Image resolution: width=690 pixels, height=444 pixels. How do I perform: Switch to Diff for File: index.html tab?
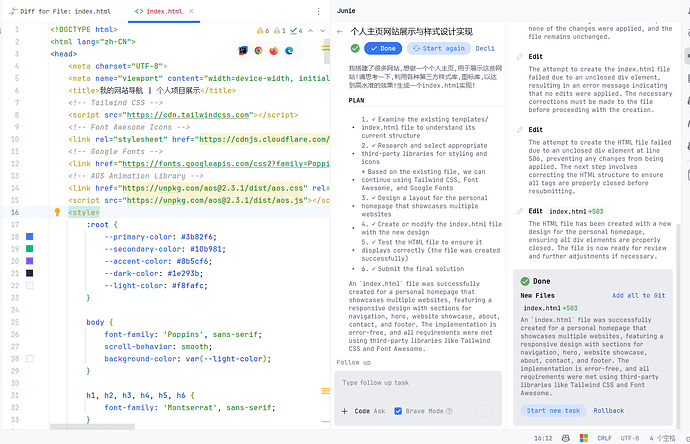click(61, 11)
